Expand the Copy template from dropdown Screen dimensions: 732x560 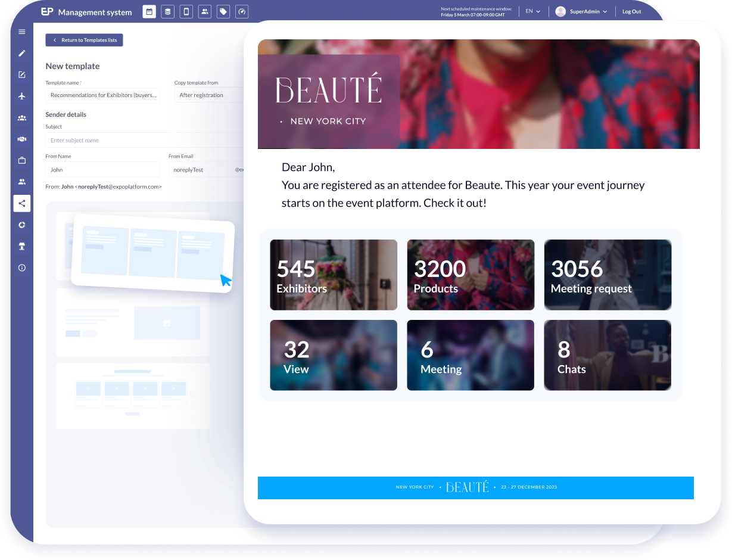point(210,95)
